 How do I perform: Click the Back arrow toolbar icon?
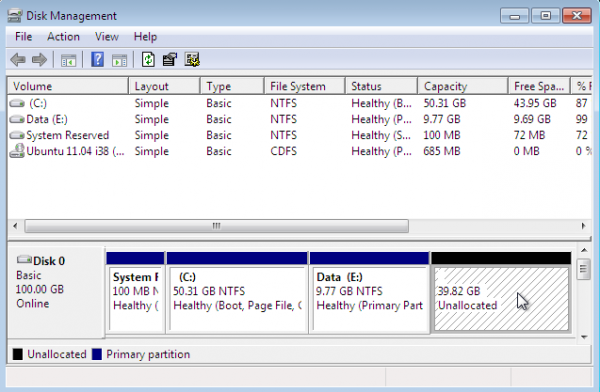tap(18, 60)
